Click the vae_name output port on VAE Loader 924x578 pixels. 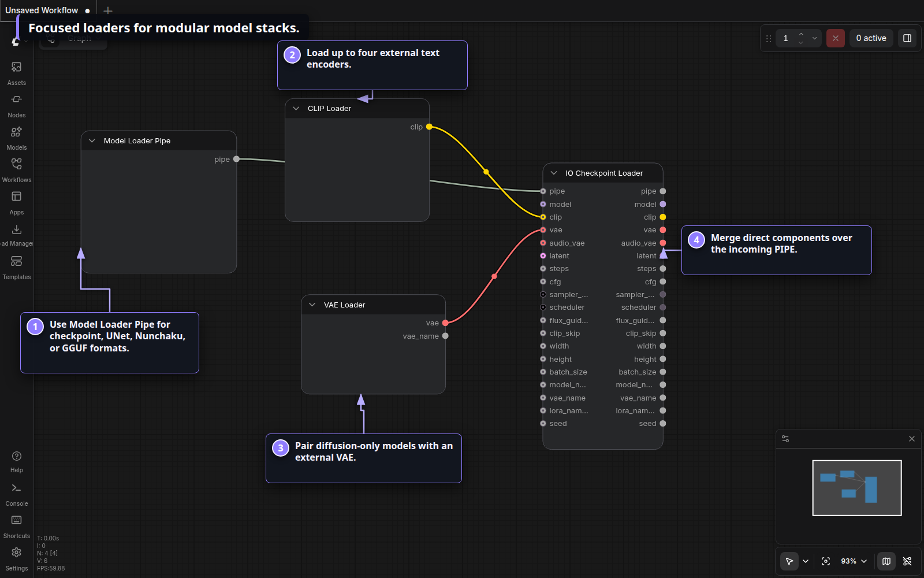pos(445,336)
